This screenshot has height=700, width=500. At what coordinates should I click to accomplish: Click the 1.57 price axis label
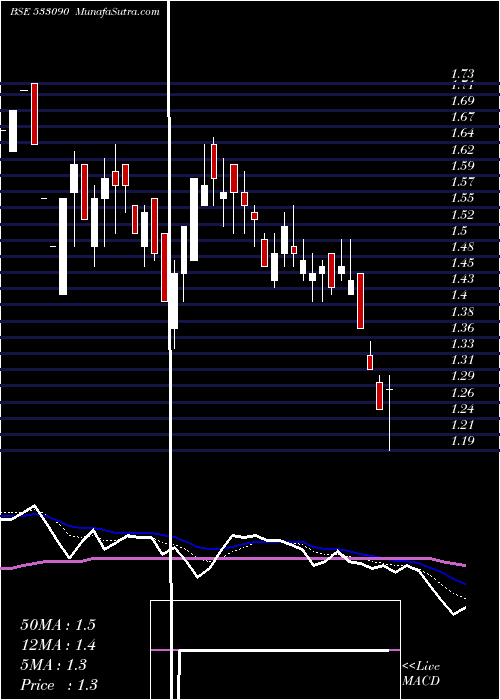point(462,182)
